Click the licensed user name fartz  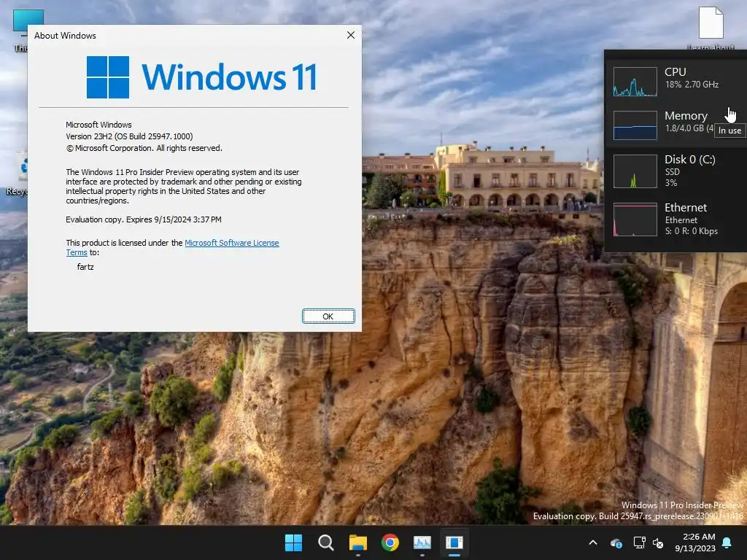[x=85, y=267]
